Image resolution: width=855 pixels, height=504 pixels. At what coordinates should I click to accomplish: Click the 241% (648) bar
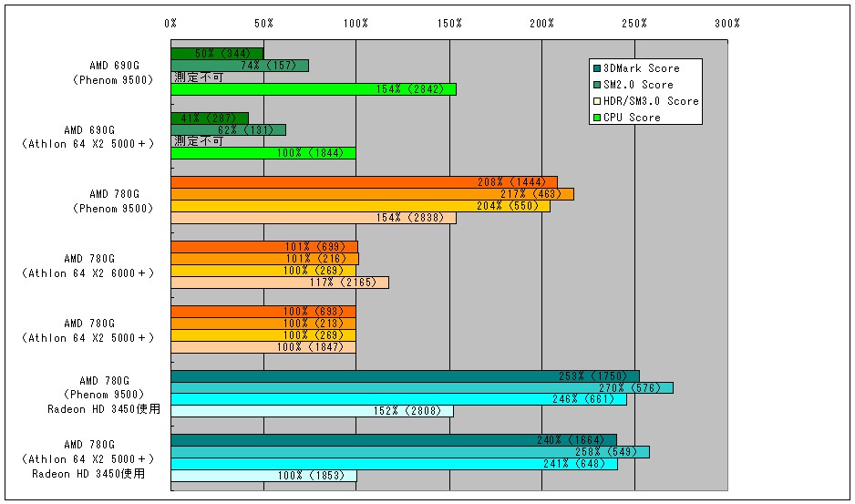pos(395,464)
